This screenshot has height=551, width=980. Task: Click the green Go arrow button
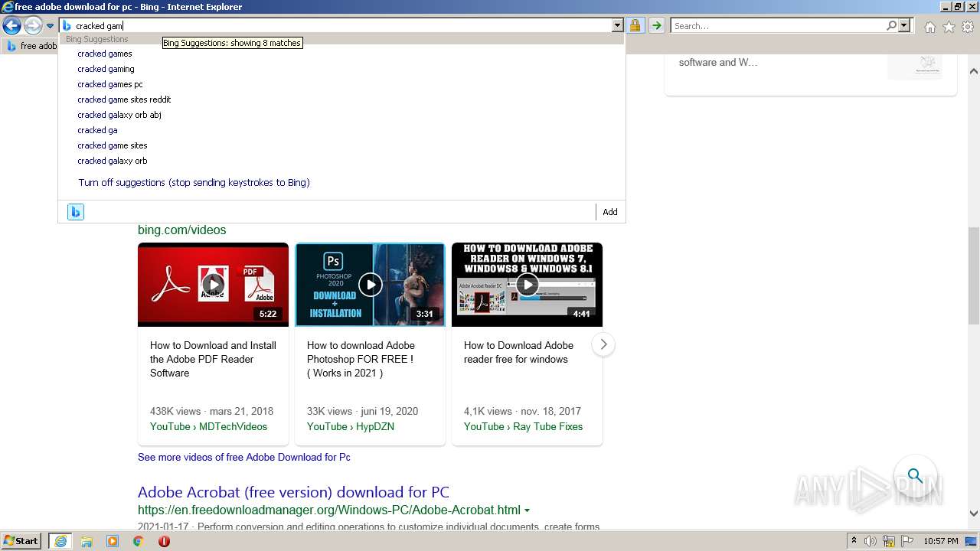(656, 26)
